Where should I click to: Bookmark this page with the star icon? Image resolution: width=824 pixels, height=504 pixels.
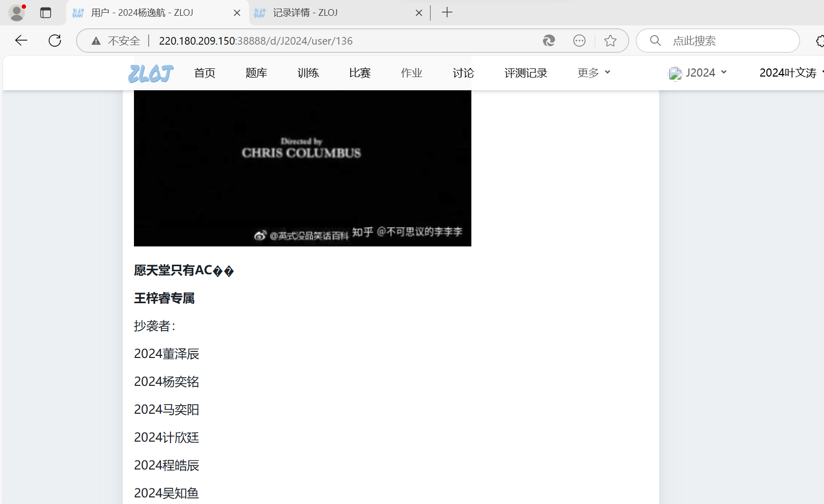[610, 41]
